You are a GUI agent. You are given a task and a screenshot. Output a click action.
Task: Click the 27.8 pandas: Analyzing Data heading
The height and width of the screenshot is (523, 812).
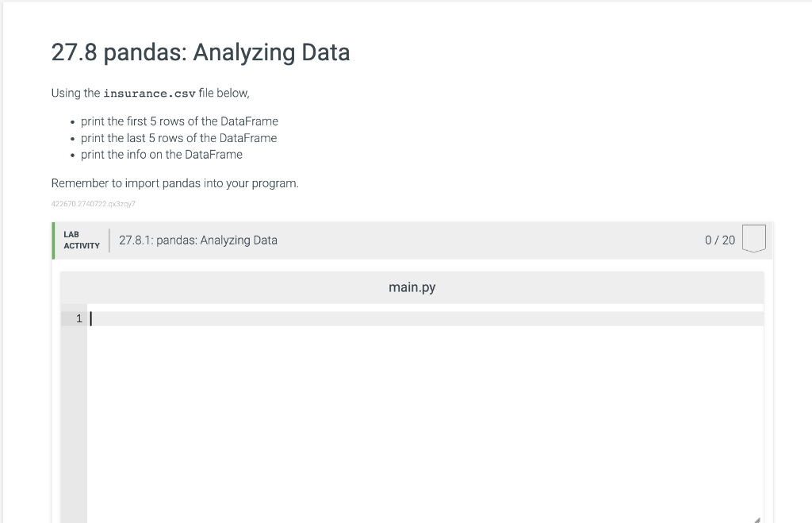[201, 52]
